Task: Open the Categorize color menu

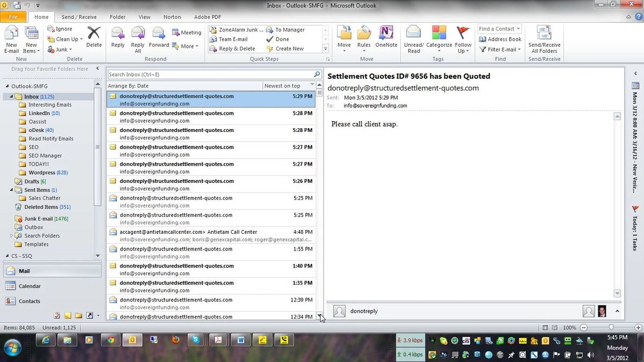Action: 439,39
